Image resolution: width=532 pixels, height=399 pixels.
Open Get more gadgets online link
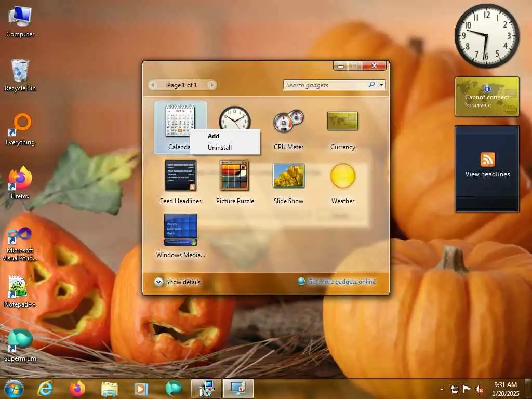click(x=342, y=282)
